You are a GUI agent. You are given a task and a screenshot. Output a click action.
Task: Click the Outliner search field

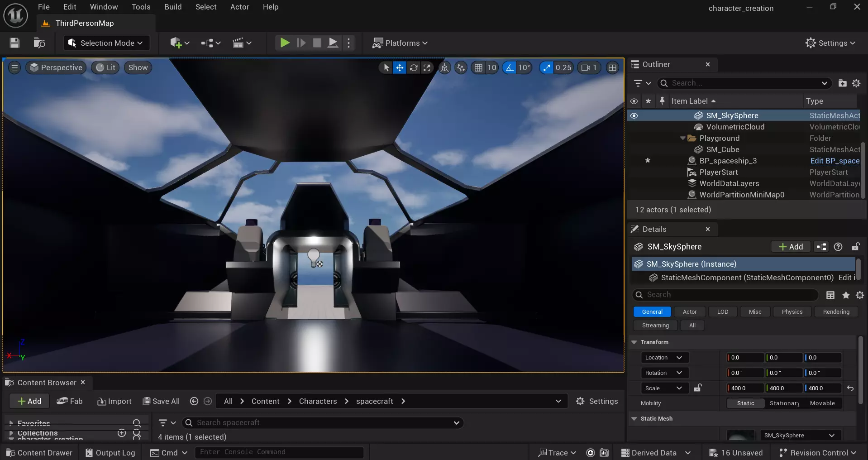(744, 83)
